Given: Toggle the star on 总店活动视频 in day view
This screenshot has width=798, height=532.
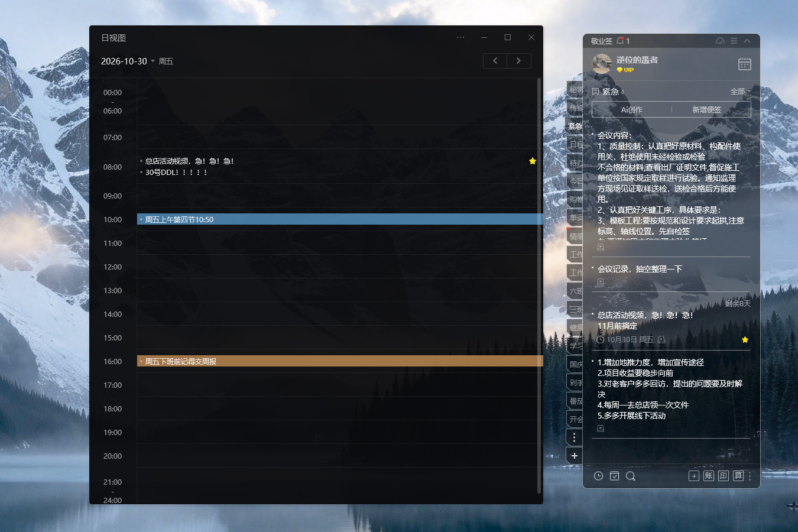Looking at the screenshot, I should 533,161.
